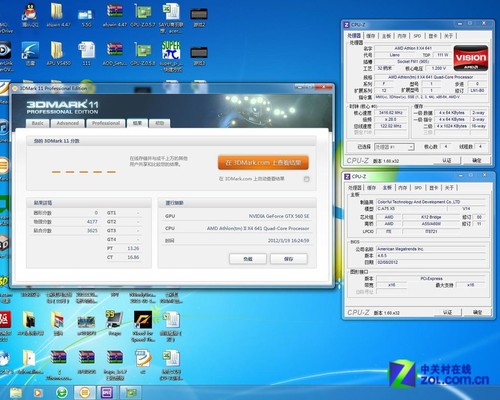Open Windows Explorer from the taskbar

point(16,393)
